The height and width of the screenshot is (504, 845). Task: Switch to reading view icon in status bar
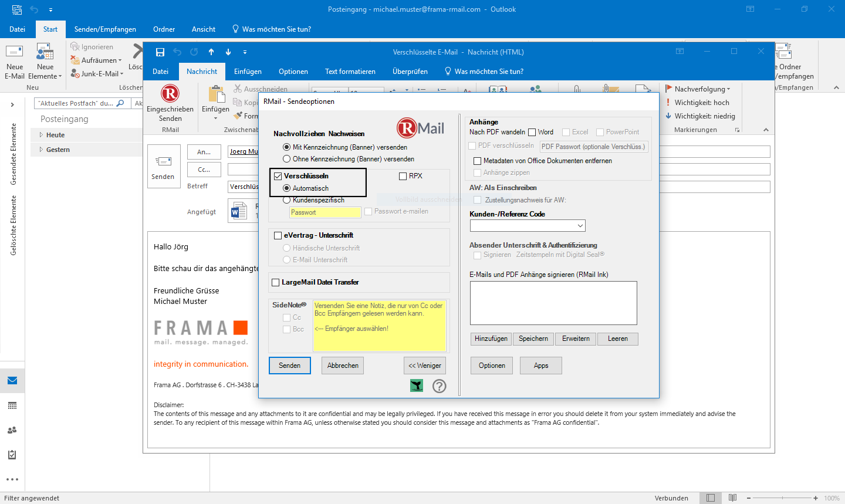click(x=732, y=498)
